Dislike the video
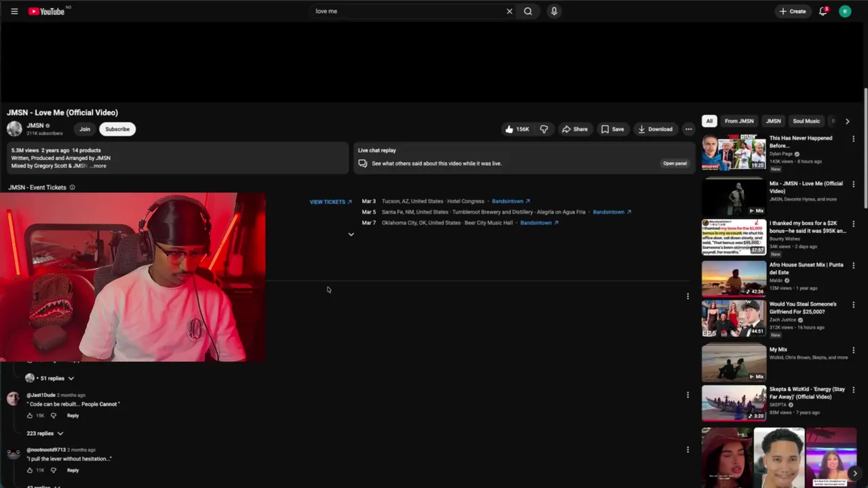The height and width of the screenshot is (488, 868). click(544, 129)
